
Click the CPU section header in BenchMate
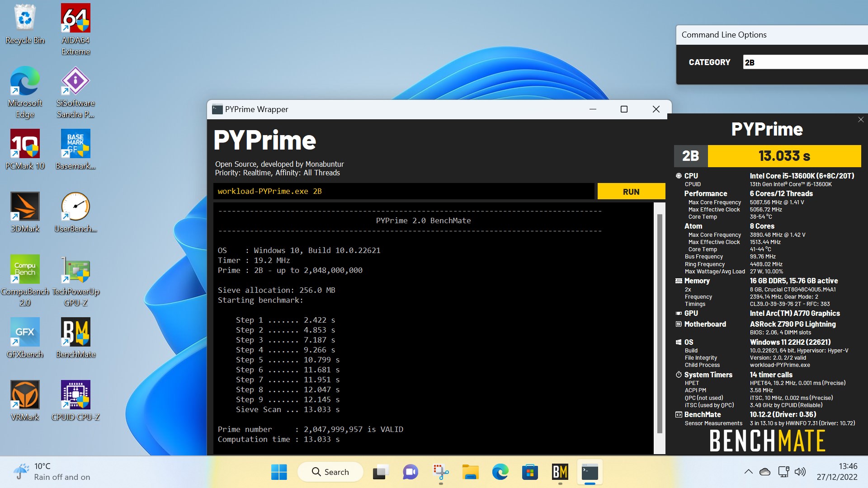691,176
